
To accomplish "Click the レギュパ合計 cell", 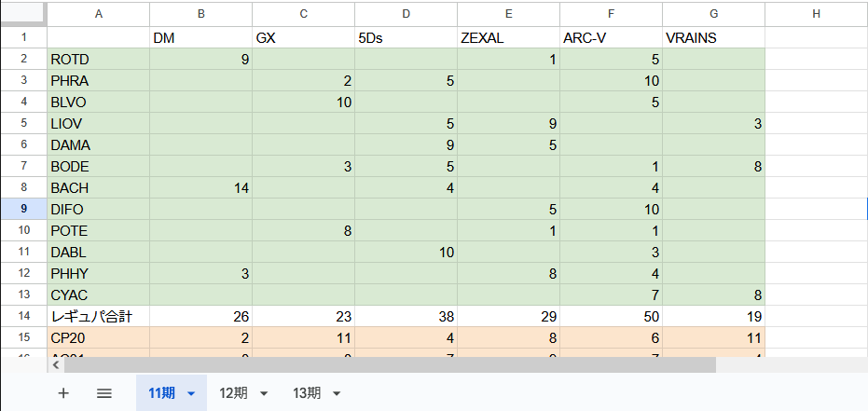I will click(98, 317).
